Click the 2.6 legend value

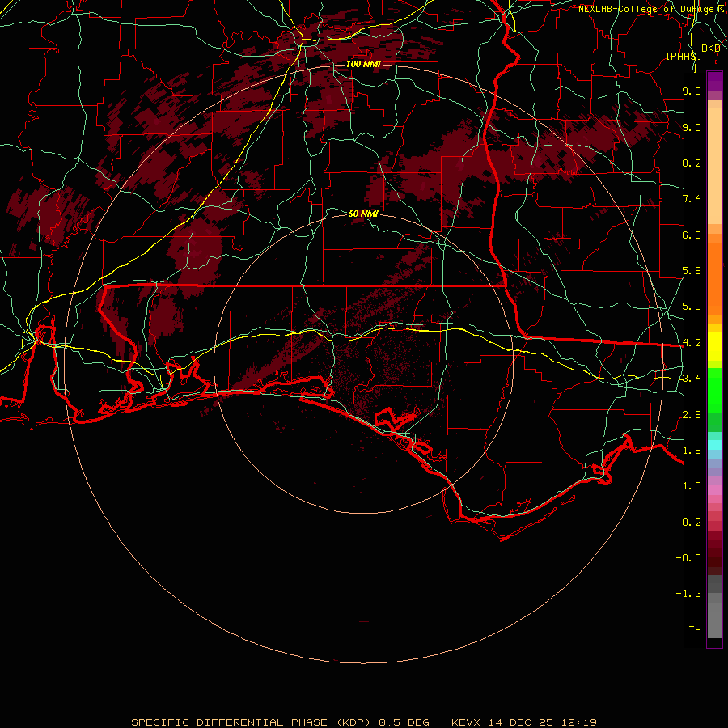click(692, 415)
